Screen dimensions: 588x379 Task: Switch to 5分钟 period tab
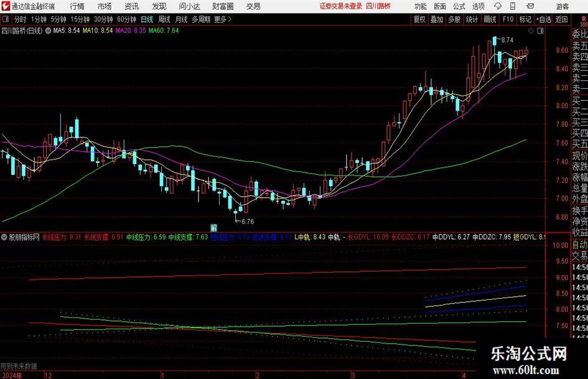pyautogui.click(x=58, y=19)
